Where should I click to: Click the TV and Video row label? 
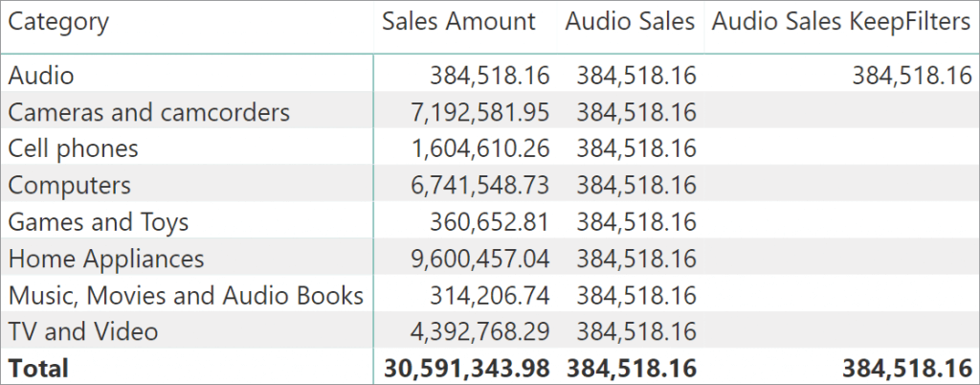coord(82,331)
